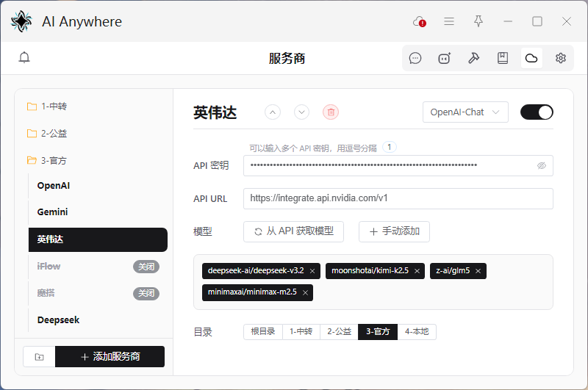
Task: Open the hammer tools tab
Action: 473,58
